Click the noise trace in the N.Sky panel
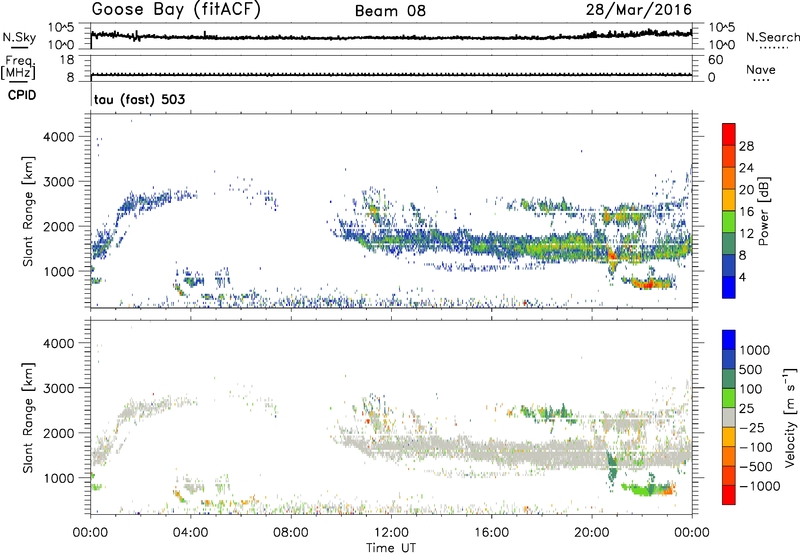This screenshot has height=554, width=800. (x=391, y=37)
